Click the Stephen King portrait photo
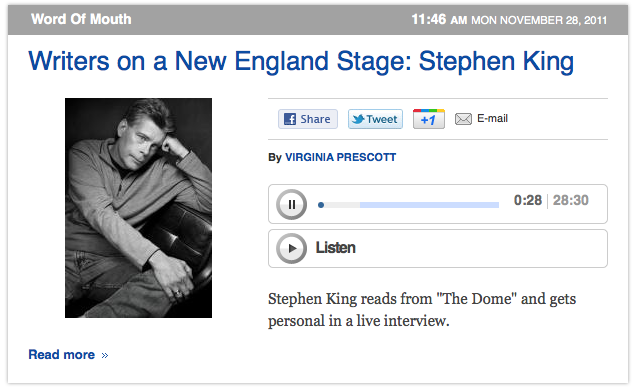This screenshot has width=635, height=390. [x=139, y=208]
